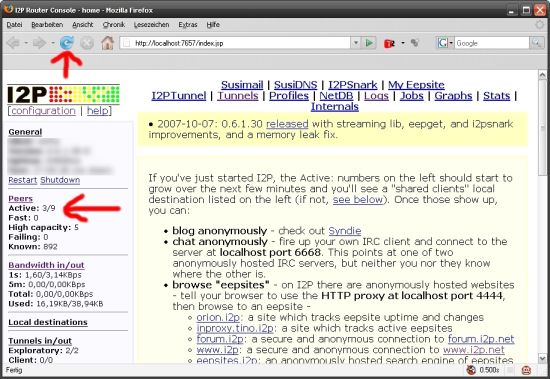Click the green Go arrow button
Screen dimensions: 550x379
coord(369,43)
